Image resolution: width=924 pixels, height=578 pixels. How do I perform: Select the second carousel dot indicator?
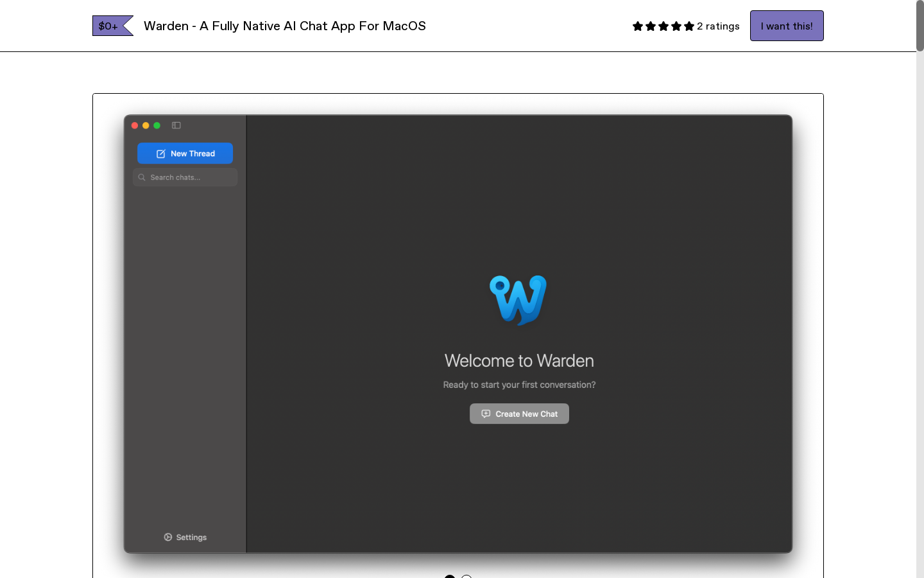pyautogui.click(x=466, y=577)
